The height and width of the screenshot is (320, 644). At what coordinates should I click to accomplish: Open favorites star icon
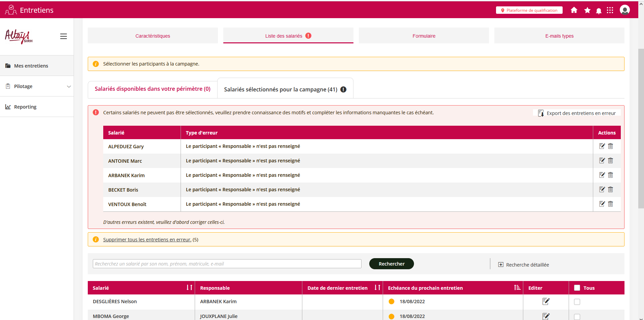587,10
